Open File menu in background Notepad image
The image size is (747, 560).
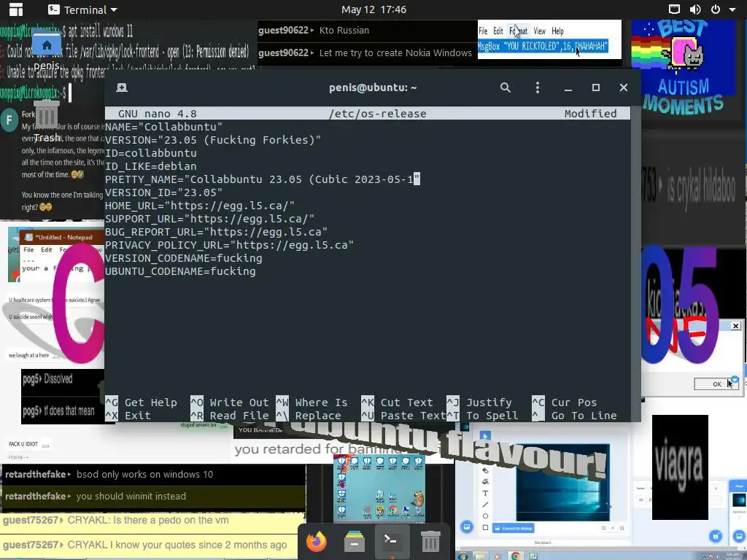[x=483, y=31]
